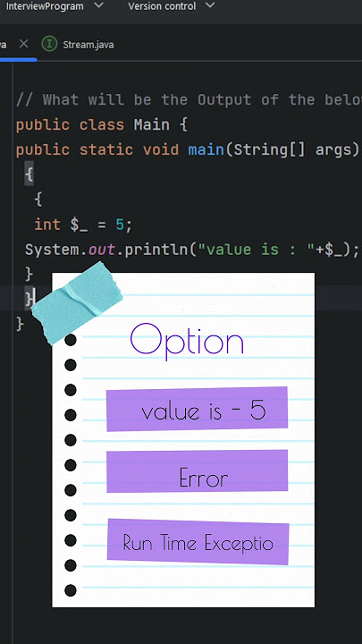Image resolution: width=362 pixels, height=644 pixels.
Task: Pick the "Run Time Exceptio" answer option
Action: (x=198, y=542)
